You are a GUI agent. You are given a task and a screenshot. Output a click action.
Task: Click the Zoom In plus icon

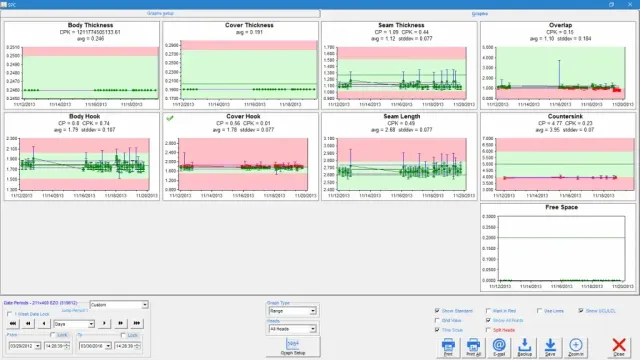click(x=576, y=347)
